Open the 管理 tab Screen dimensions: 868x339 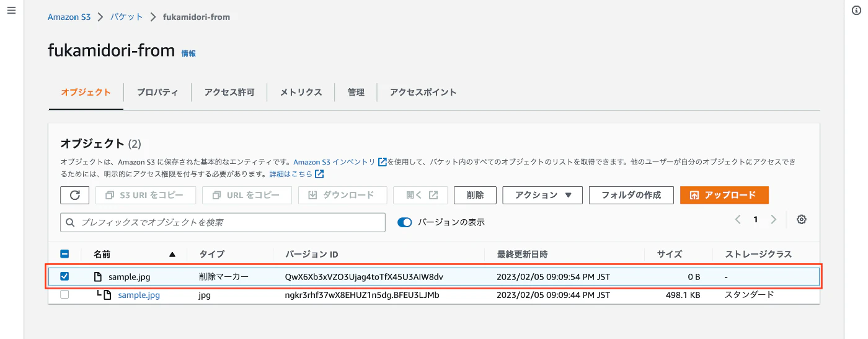point(356,93)
